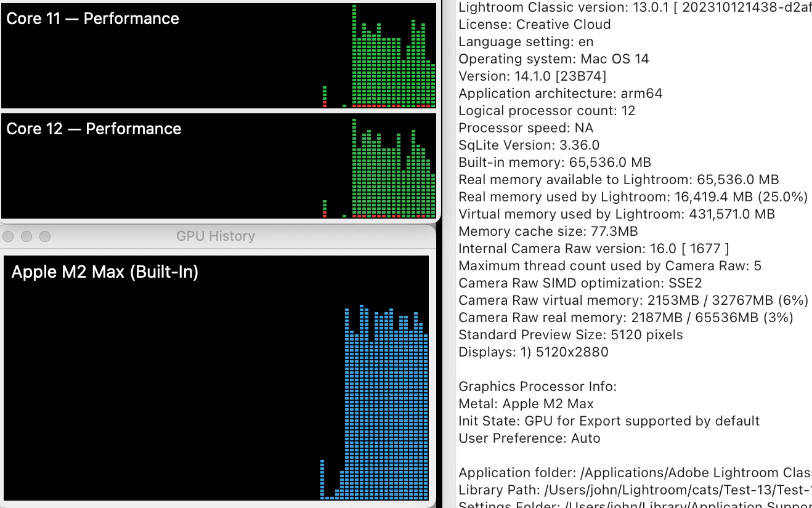Click the Apple M2 Max GPU history graph

pyautogui.click(x=216, y=378)
